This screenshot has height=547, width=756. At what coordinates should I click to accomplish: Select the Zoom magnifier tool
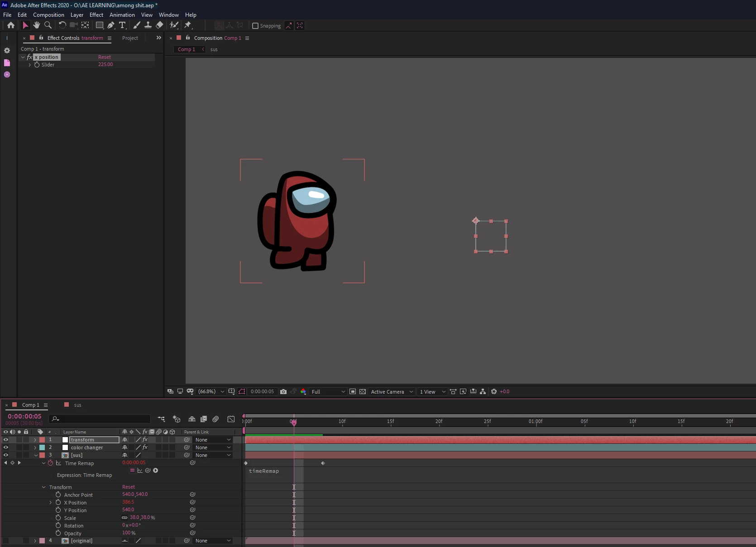[48, 25]
